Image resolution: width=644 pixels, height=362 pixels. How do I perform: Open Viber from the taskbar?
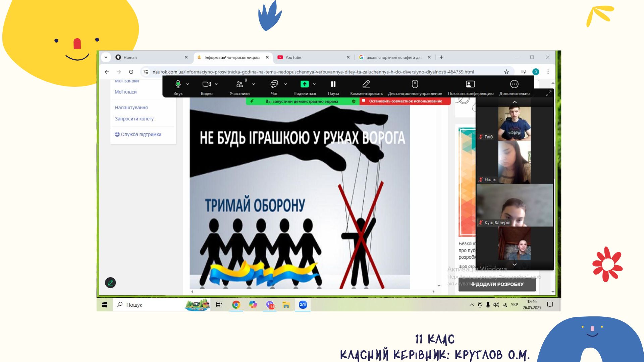click(270, 305)
